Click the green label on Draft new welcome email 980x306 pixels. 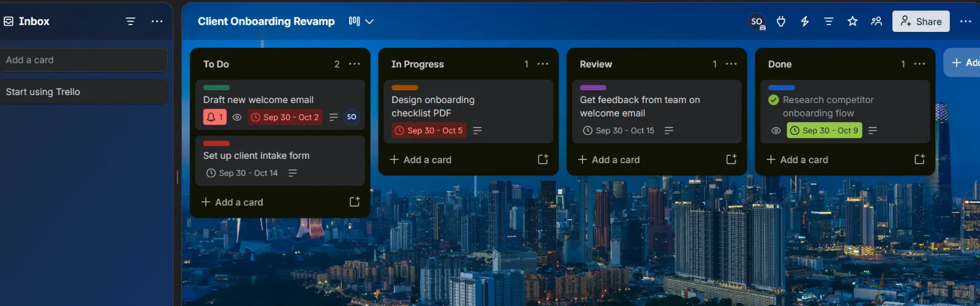[216, 88]
